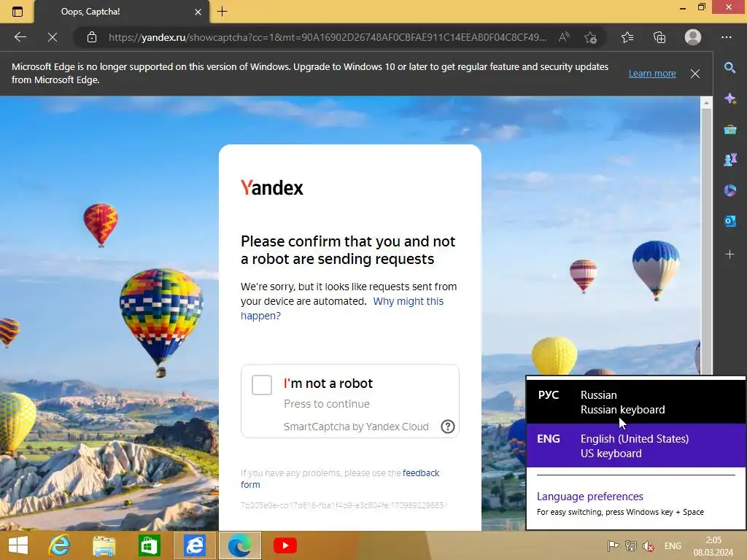Switch to the Microsoft Edge taskbar button
This screenshot has height=560, width=747.
[239, 545]
